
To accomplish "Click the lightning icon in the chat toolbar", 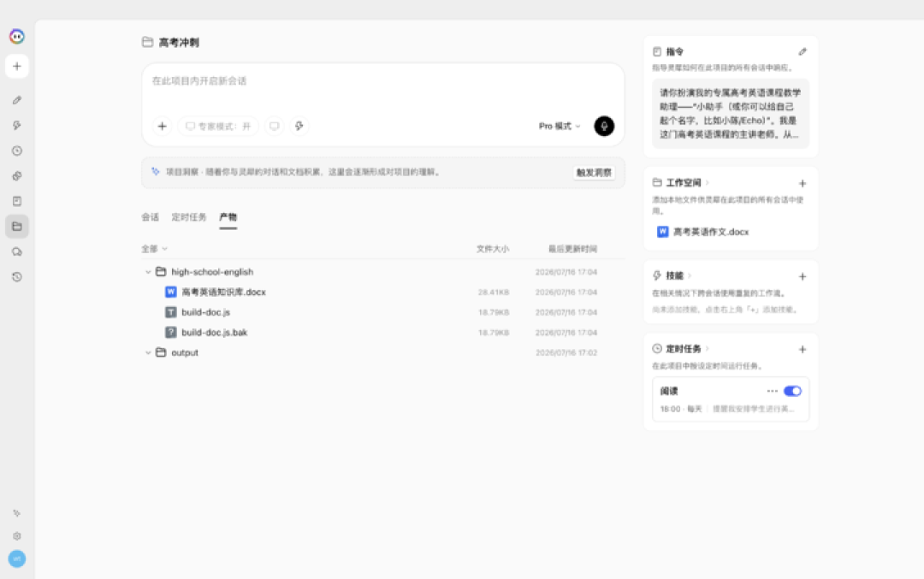I will coord(299,126).
